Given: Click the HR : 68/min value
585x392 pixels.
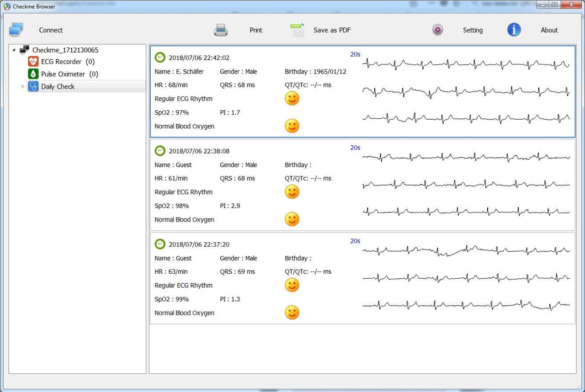Looking at the screenshot, I should pos(171,85).
